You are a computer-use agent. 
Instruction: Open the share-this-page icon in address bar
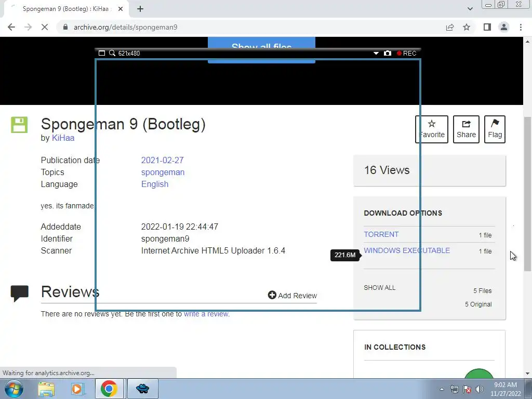tap(450, 27)
